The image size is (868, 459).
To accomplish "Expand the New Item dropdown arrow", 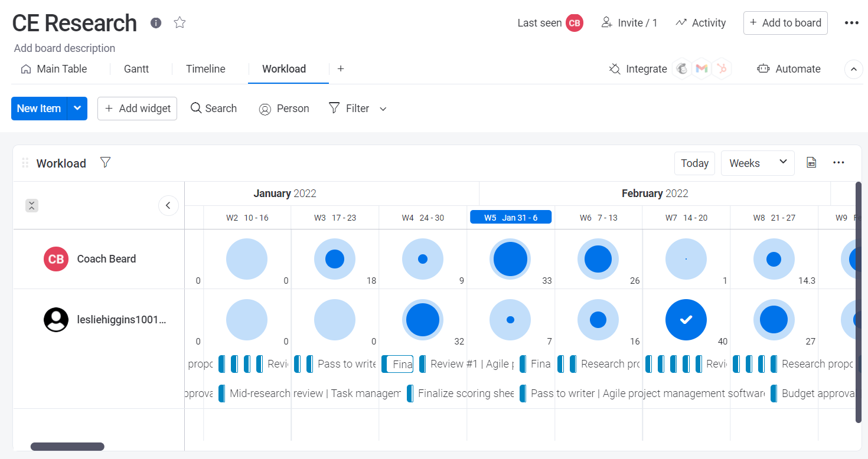I will (x=77, y=108).
